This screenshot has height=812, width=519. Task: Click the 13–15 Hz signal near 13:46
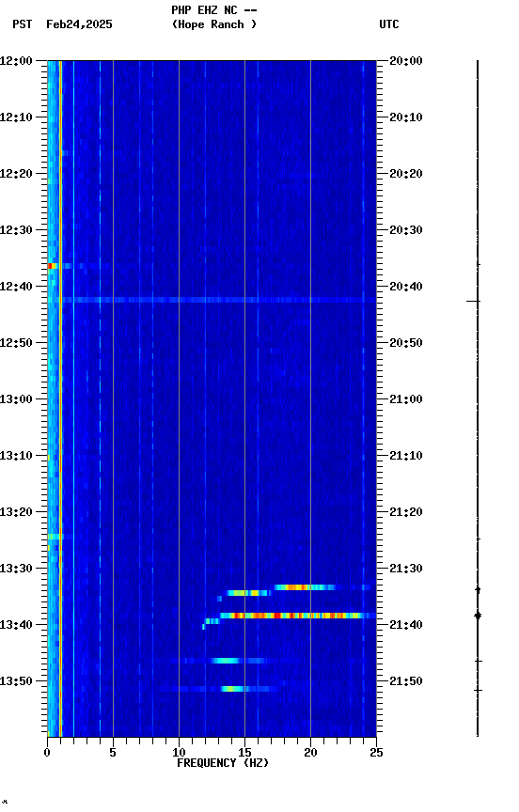226,661
